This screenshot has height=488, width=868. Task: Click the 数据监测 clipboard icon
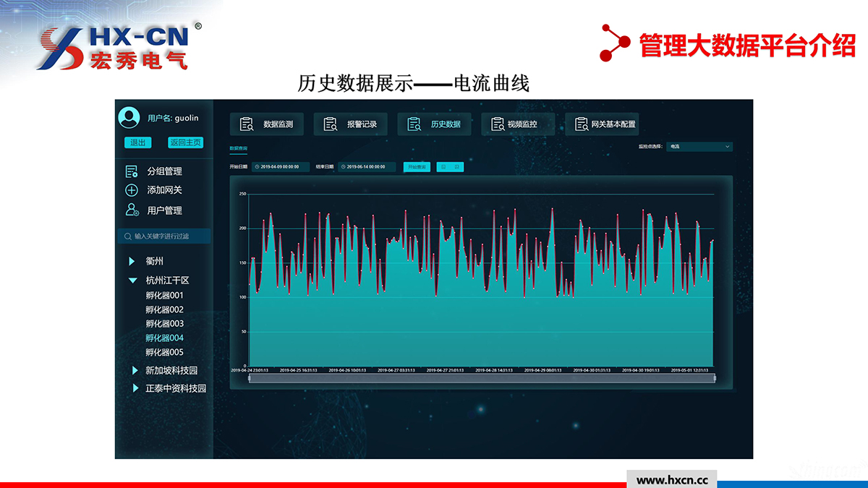point(247,124)
